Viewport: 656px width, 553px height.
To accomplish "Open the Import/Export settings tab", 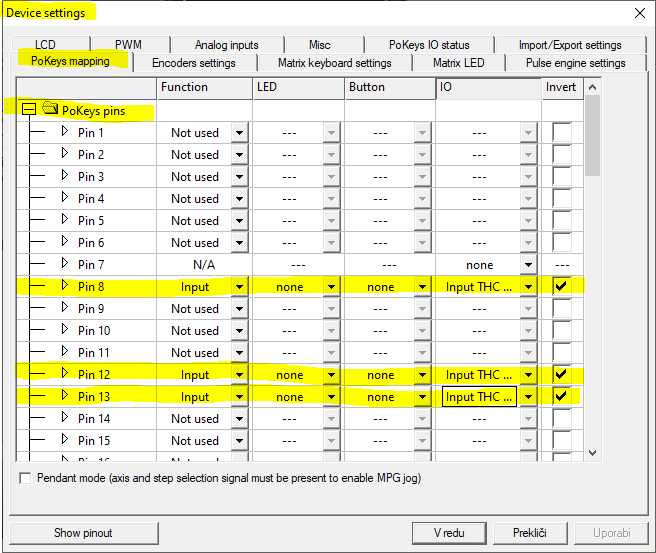I will coord(570,45).
